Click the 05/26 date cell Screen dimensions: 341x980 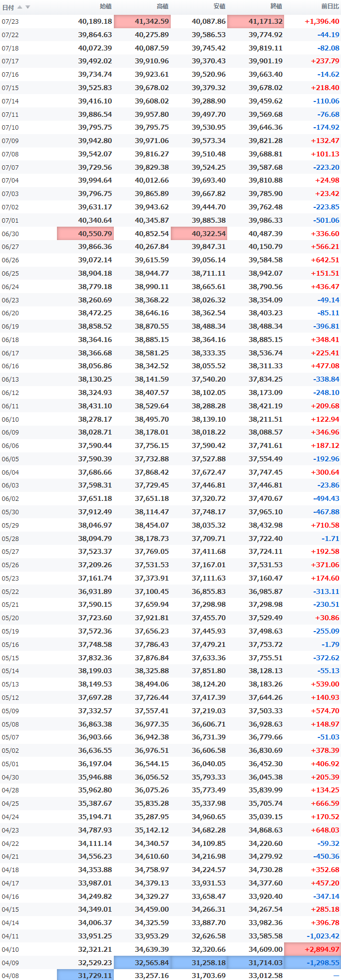coord(10,565)
